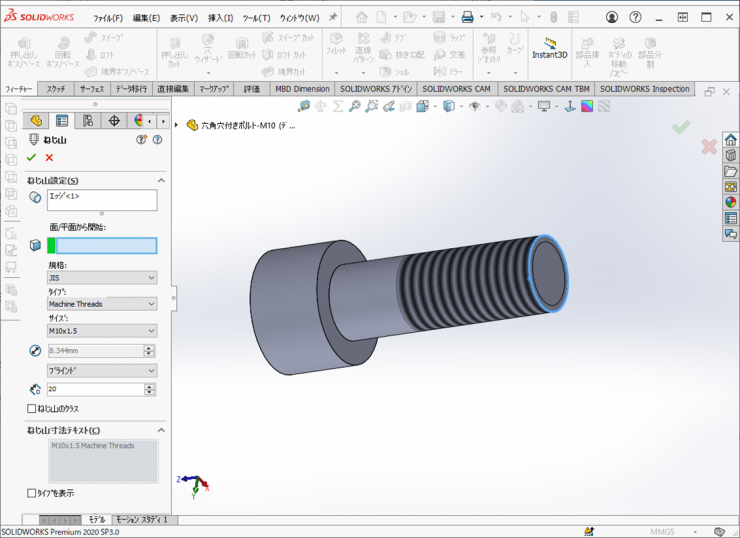Open the MMGS unit system dropdown arrow
The width and height of the screenshot is (740, 538).
click(695, 532)
